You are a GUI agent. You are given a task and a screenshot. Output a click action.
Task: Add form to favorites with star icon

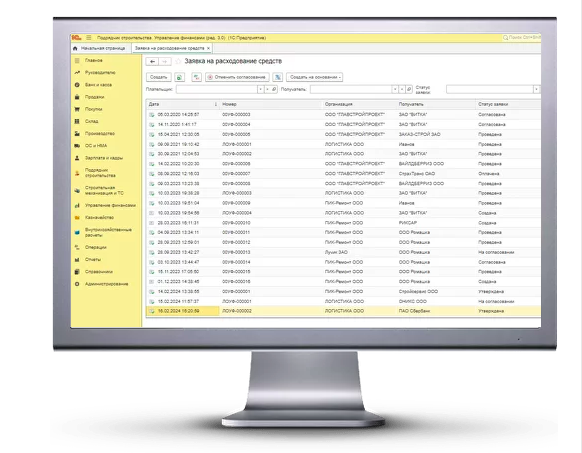pyautogui.click(x=178, y=61)
